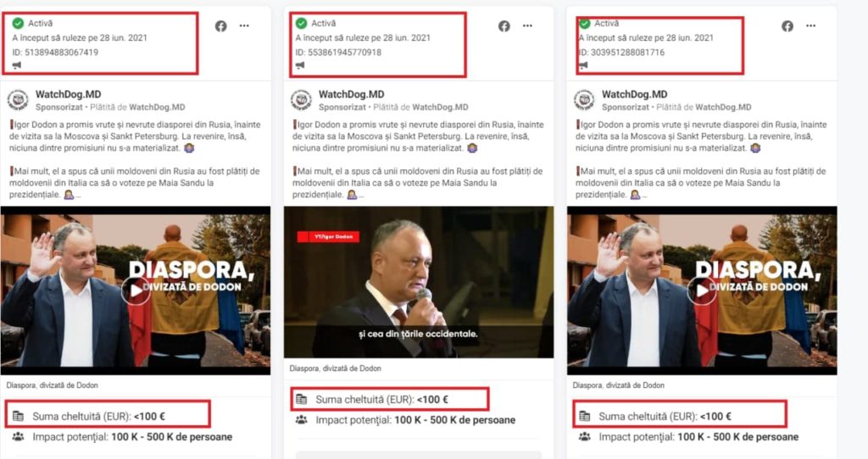Click the Diaspora, divizată de Dodon caption on third ad

click(x=618, y=384)
